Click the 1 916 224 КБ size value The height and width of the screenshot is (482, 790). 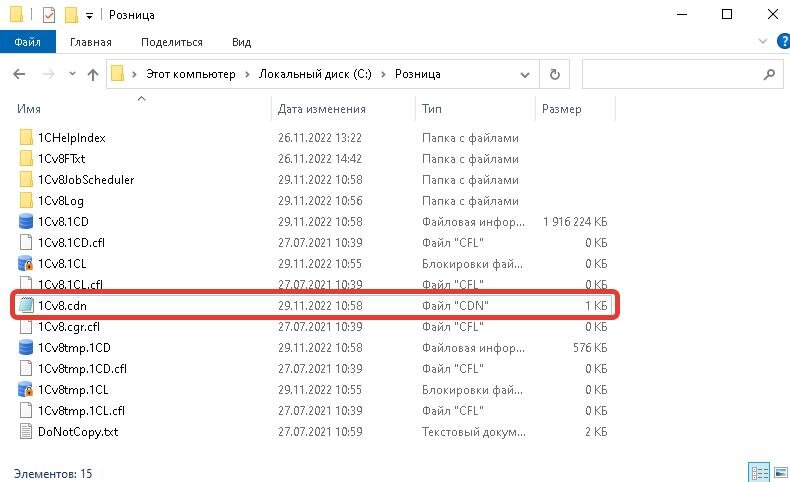(575, 222)
